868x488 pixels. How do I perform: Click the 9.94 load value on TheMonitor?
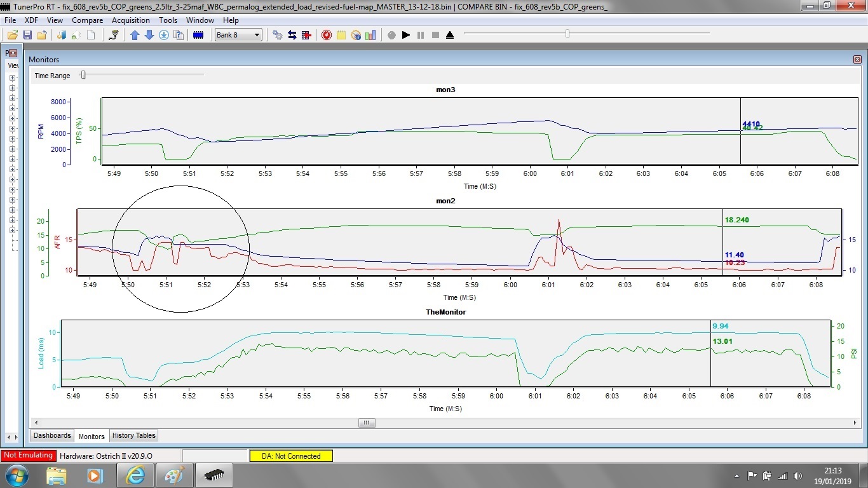click(x=721, y=326)
